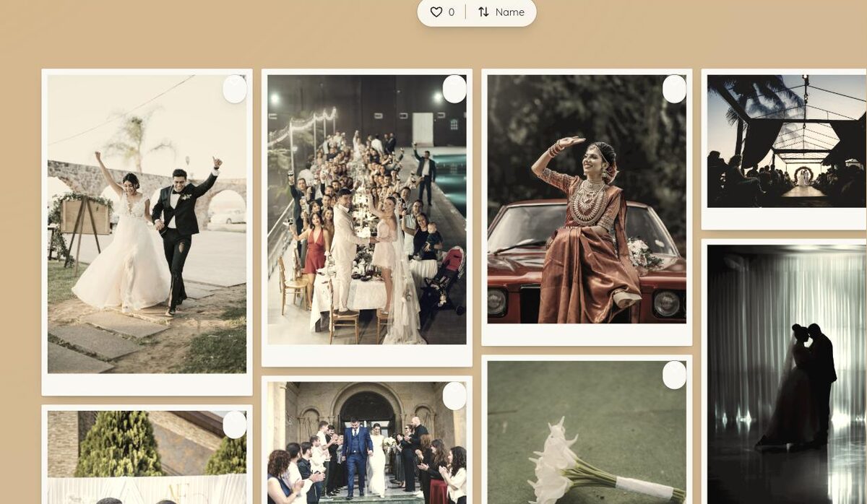Open the Name sort order control
Image resolution: width=867 pixels, height=504 pixels.
[x=501, y=12]
